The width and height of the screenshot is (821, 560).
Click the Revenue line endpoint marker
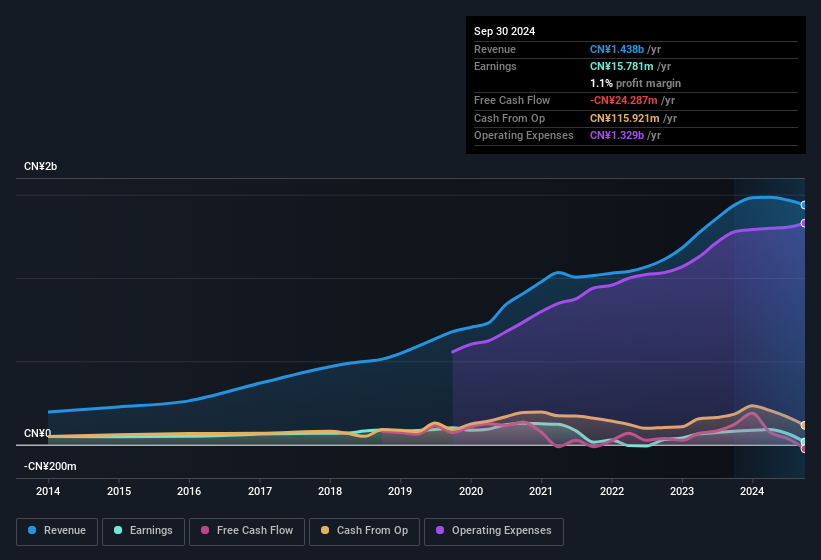tap(804, 205)
